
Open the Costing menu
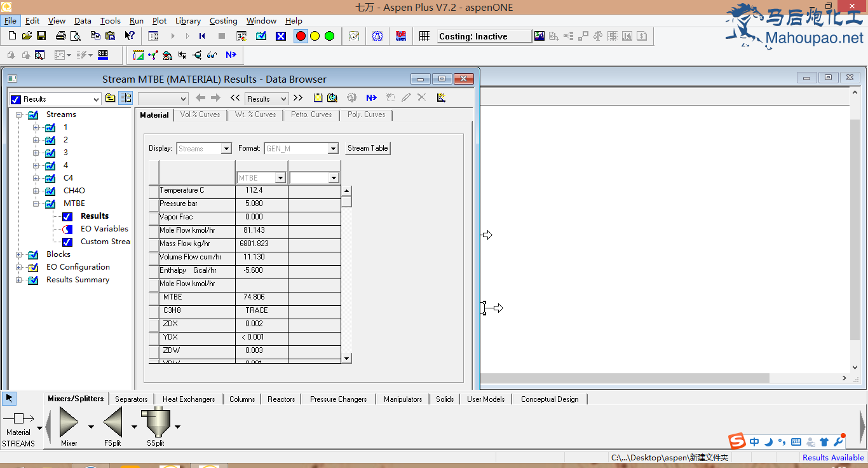click(x=224, y=21)
